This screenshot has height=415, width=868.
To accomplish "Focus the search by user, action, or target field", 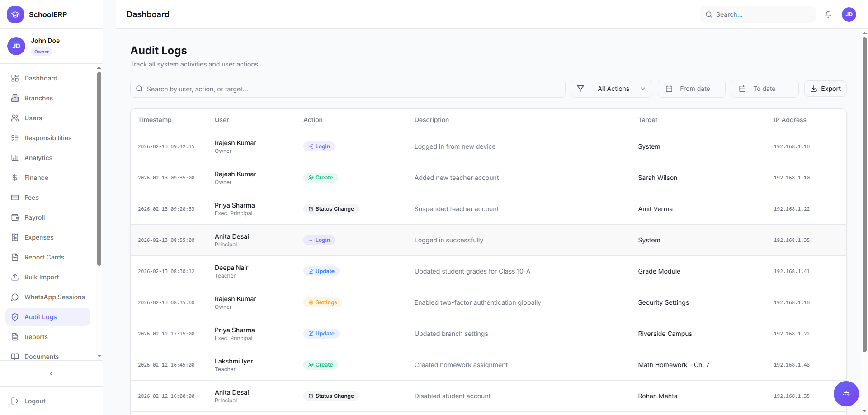I will coord(348,89).
